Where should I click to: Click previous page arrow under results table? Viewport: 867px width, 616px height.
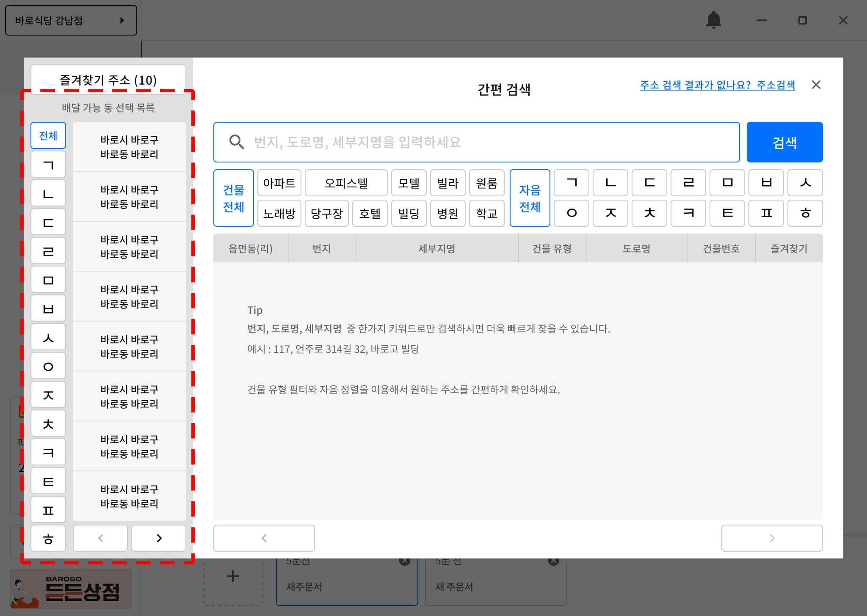click(264, 538)
